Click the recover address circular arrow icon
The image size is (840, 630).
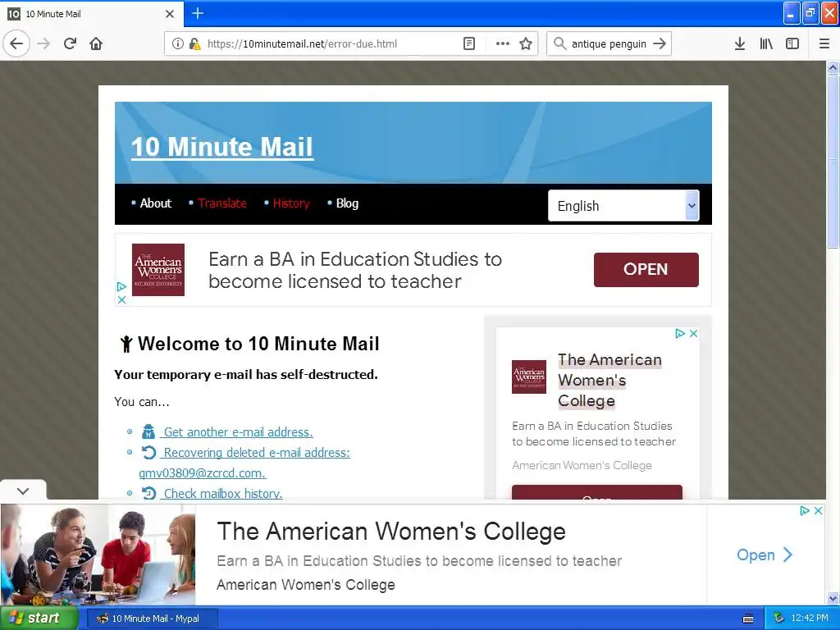pyautogui.click(x=148, y=453)
